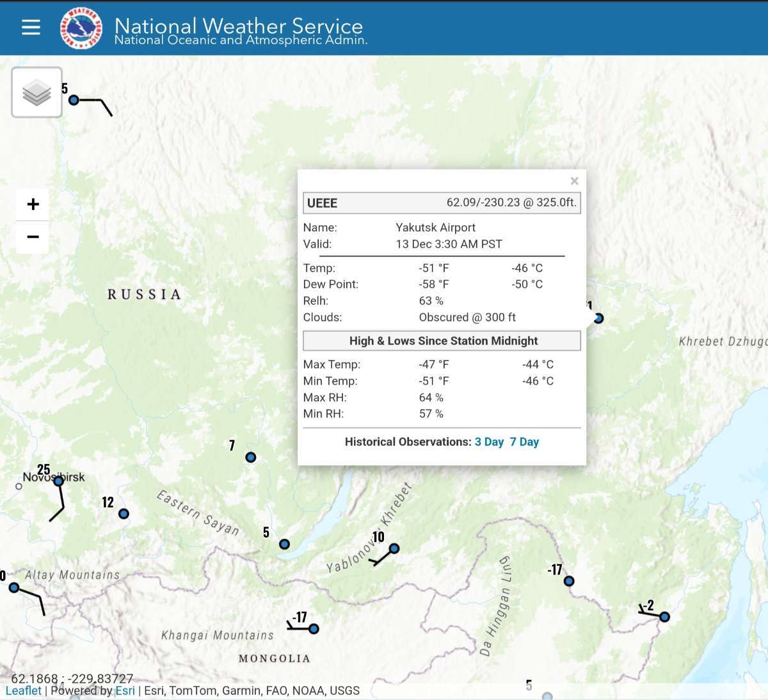The height and width of the screenshot is (700, 768).
Task: Open the map layers control
Action: pyautogui.click(x=36, y=93)
